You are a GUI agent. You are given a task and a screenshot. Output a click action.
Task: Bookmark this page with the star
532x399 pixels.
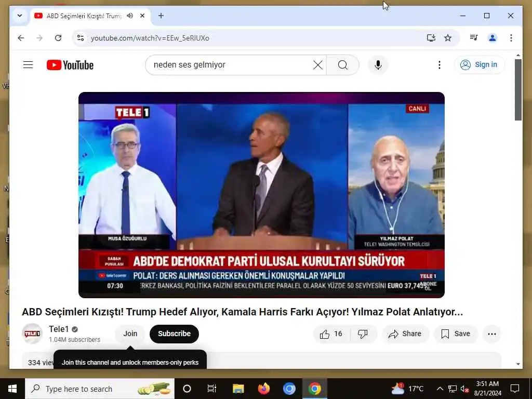coord(448,38)
